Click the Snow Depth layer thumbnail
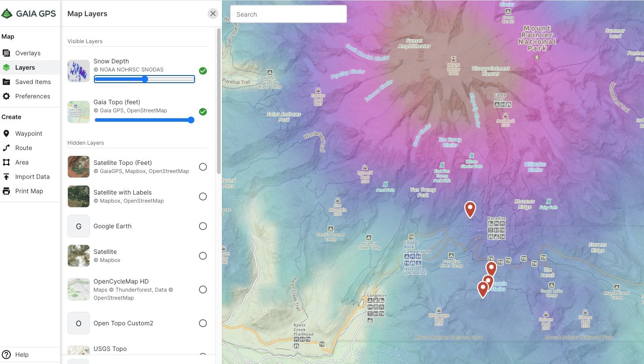This screenshot has height=364, width=644. pyautogui.click(x=79, y=71)
